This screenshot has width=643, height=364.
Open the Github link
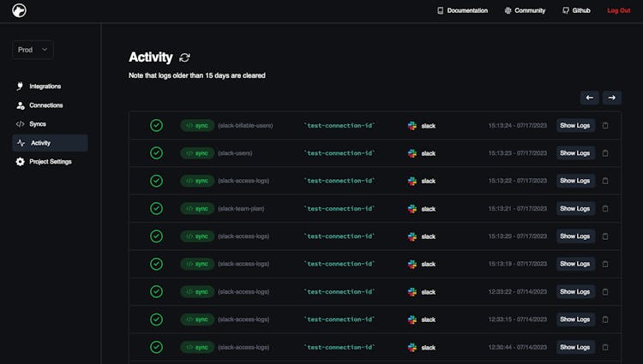[x=576, y=10]
